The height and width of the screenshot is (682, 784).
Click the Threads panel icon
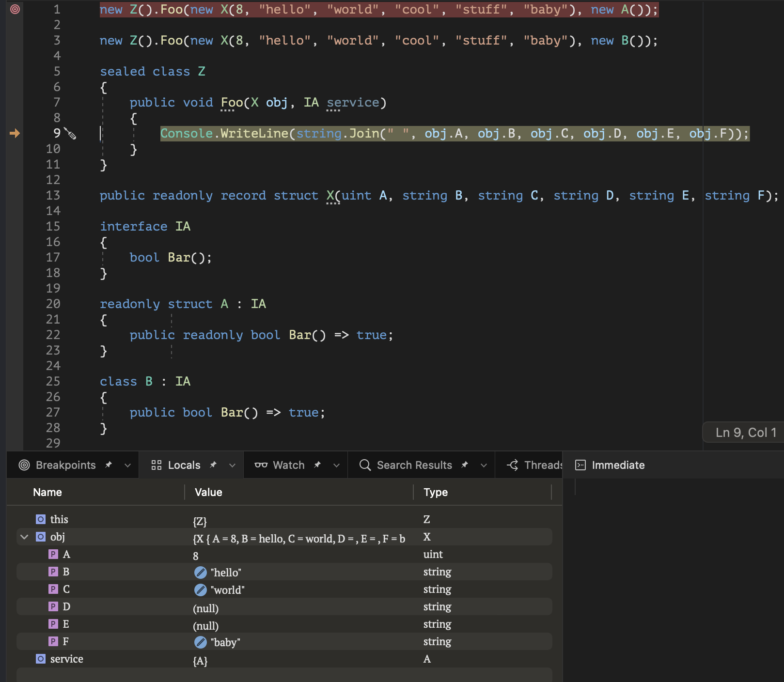coord(513,465)
